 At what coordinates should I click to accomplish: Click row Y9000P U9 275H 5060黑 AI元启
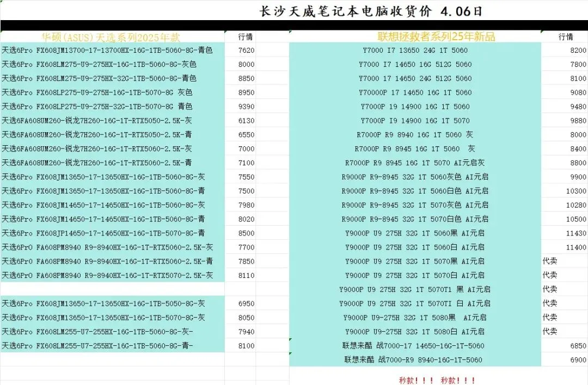[x=415, y=233]
